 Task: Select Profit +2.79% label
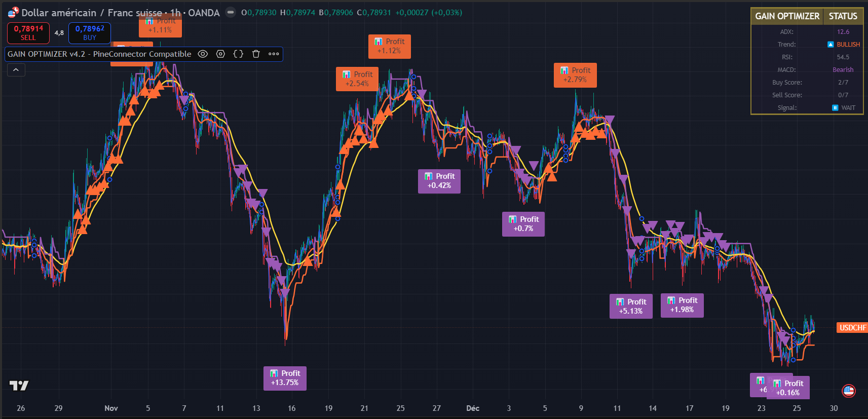point(575,75)
